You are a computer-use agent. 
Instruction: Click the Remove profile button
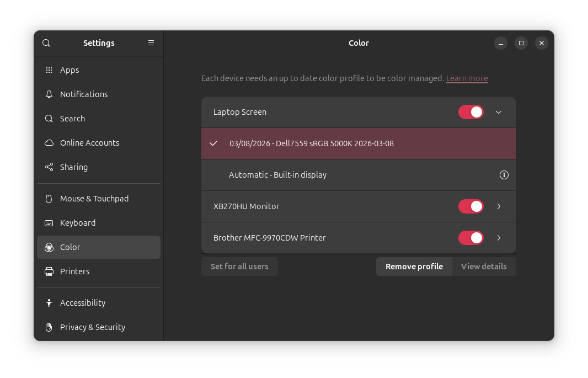[414, 267]
